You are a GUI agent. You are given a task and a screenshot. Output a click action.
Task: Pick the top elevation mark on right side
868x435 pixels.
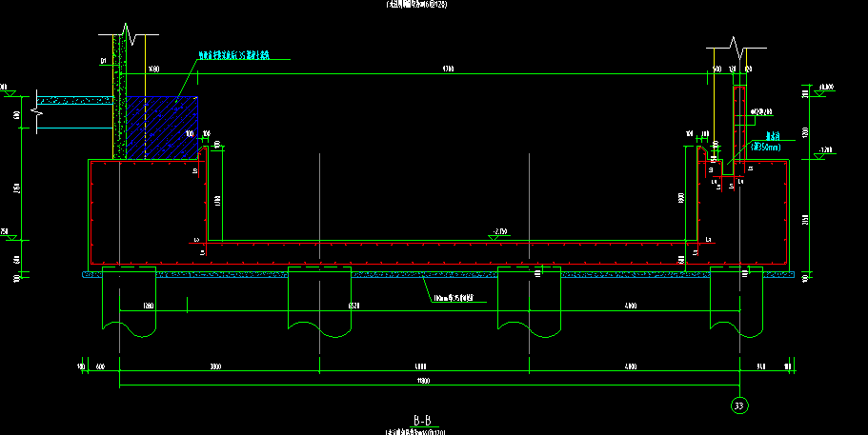tap(826, 89)
